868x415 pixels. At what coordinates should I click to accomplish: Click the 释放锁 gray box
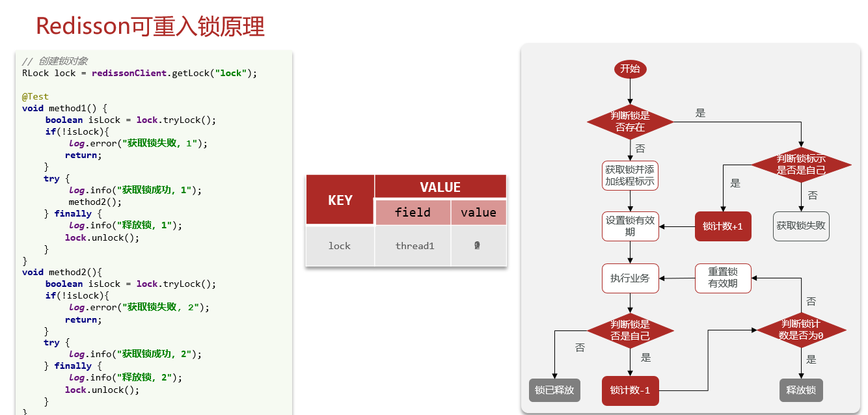801,390
